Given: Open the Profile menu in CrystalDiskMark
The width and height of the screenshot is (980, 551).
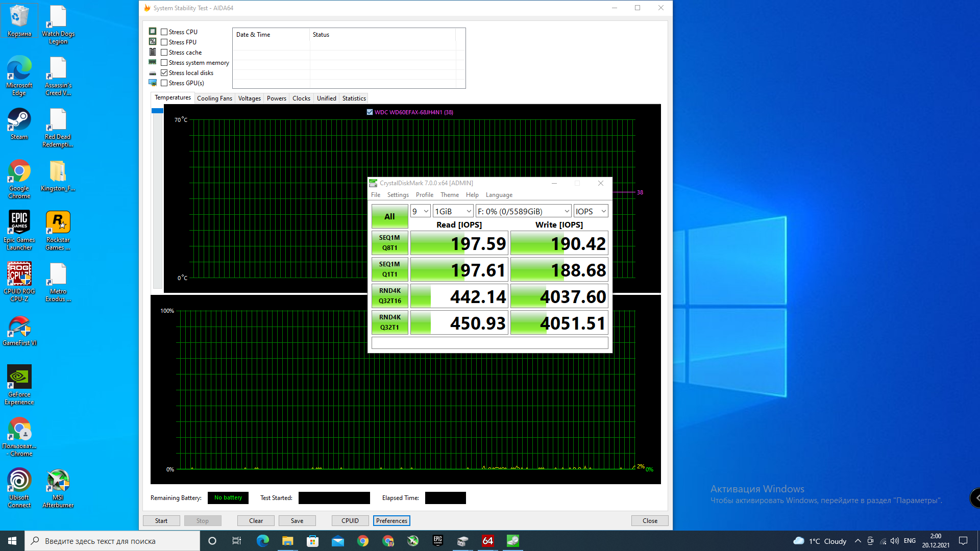Looking at the screenshot, I should [x=424, y=195].
